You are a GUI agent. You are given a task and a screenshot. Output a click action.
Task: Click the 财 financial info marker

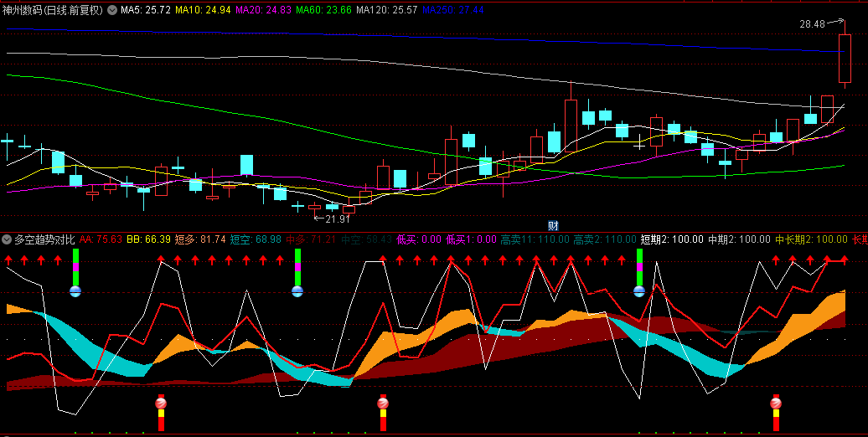[553, 225]
